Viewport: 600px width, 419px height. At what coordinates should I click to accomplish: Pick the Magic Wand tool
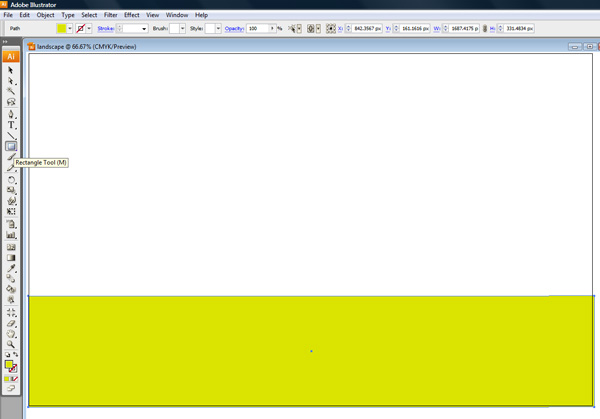(x=11, y=91)
